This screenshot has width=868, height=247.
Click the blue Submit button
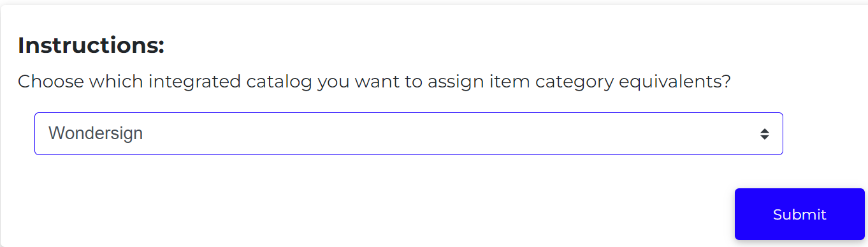tap(799, 214)
